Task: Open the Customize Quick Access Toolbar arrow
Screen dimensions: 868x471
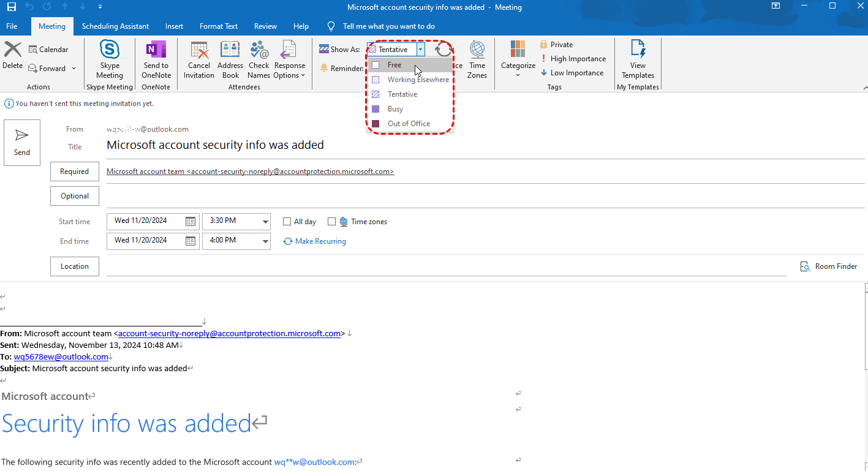Action: [100, 7]
